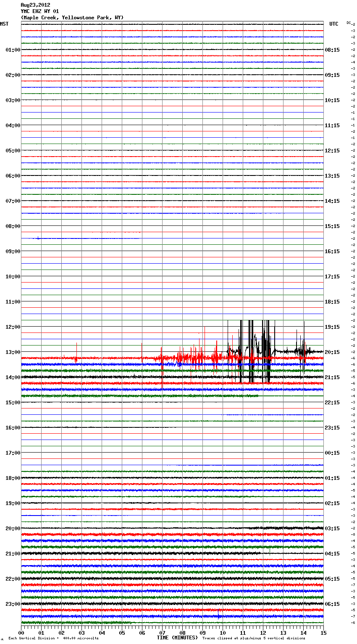Click the MST time label "07:00"
The image size is (357, 644).
(13, 201)
